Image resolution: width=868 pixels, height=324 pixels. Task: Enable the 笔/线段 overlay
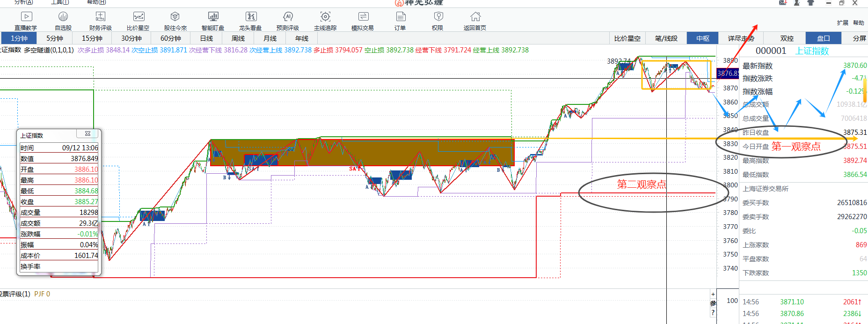click(666, 38)
